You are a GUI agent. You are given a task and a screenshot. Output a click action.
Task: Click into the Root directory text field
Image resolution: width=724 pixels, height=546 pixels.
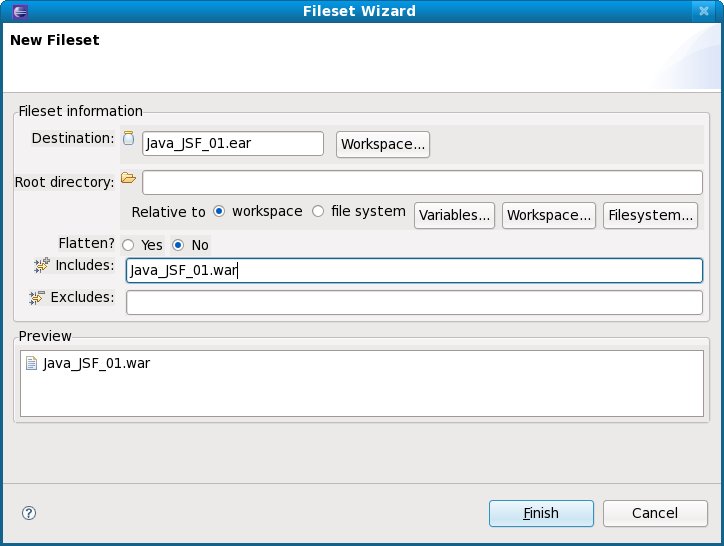pyautogui.click(x=422, y=182)
